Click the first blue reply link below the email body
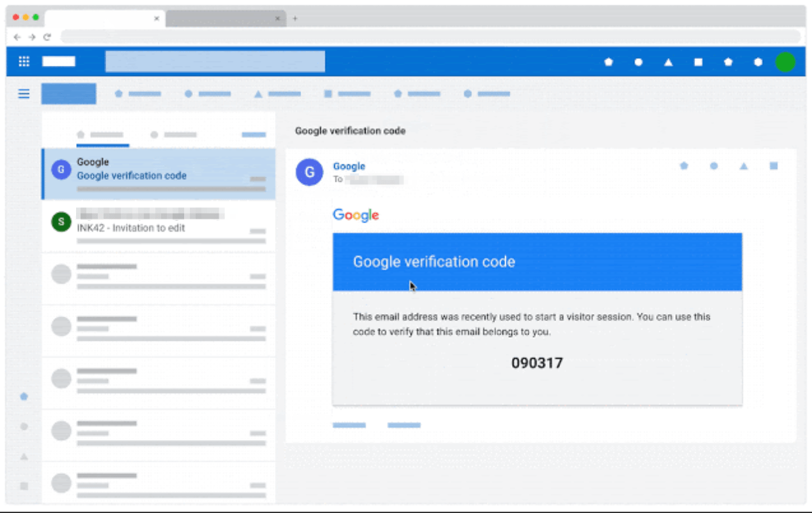The image size is (812, 513). [x=350, y=425]
